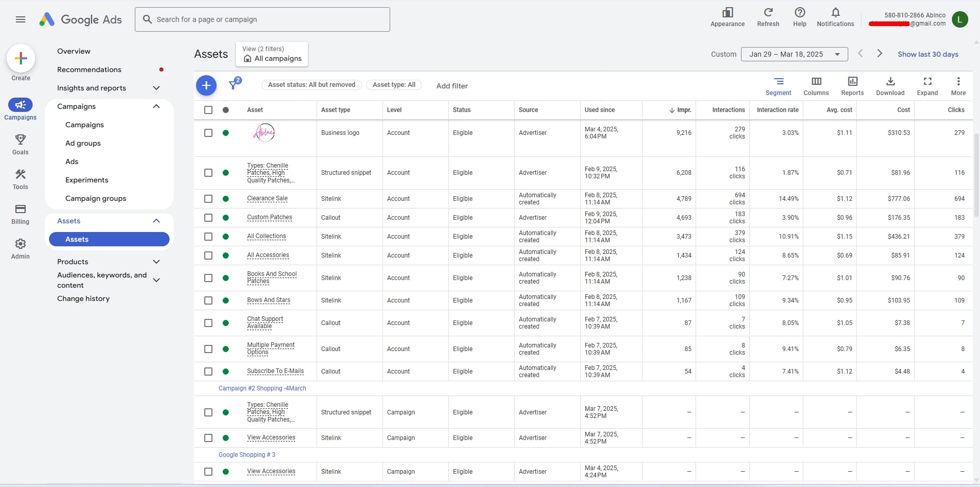Open Campaign #2 Shopping -4March link
Viewport: 980px width, 487px height.
262,388
